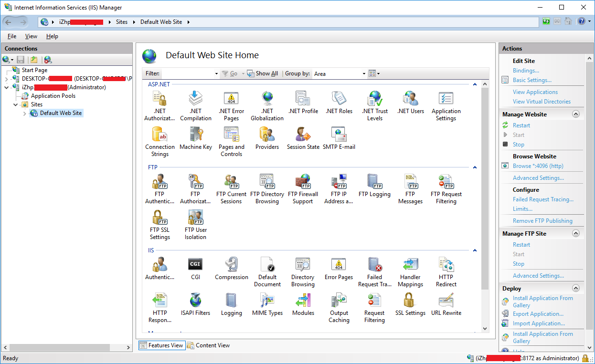
Task: Open the Filter dropdown arrow
Action: tap(216, 74)
